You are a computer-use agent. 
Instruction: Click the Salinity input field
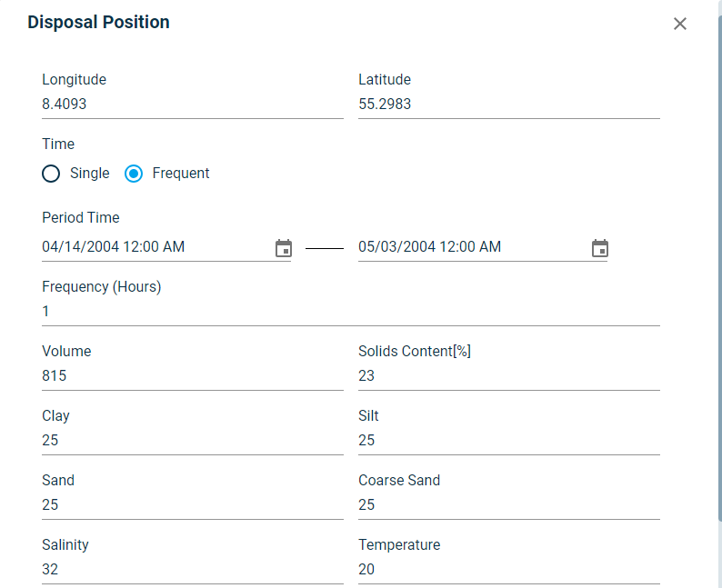pos(192,570)
